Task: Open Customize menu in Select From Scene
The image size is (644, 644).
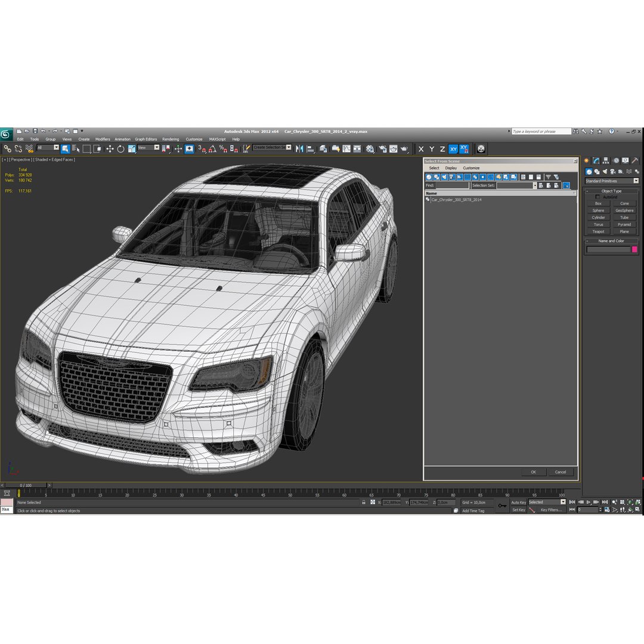Action: [x=471, y=168]
